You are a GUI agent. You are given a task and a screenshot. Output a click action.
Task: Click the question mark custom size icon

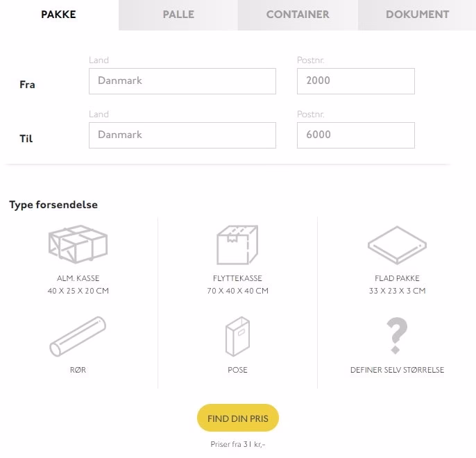[397, 337]
